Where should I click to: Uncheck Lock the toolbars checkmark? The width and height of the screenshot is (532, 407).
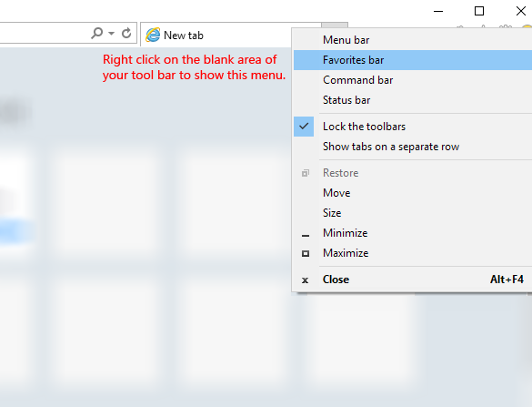(x=304, y=127)
